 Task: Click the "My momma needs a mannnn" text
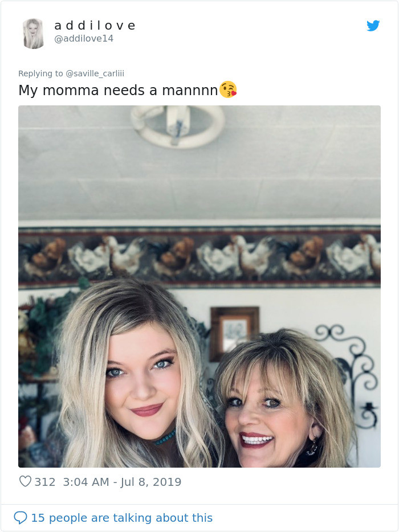tap(118, 90)
